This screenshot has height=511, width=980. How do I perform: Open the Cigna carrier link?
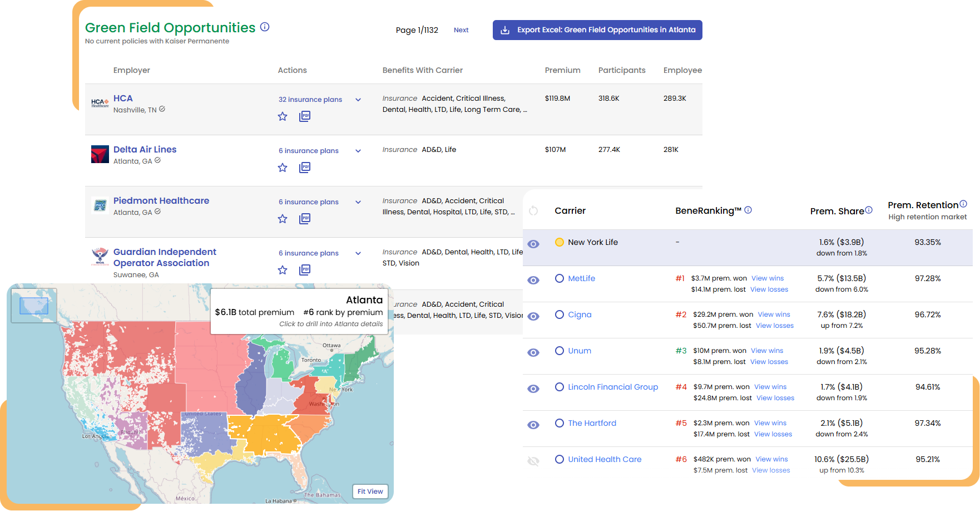[580, 315]
